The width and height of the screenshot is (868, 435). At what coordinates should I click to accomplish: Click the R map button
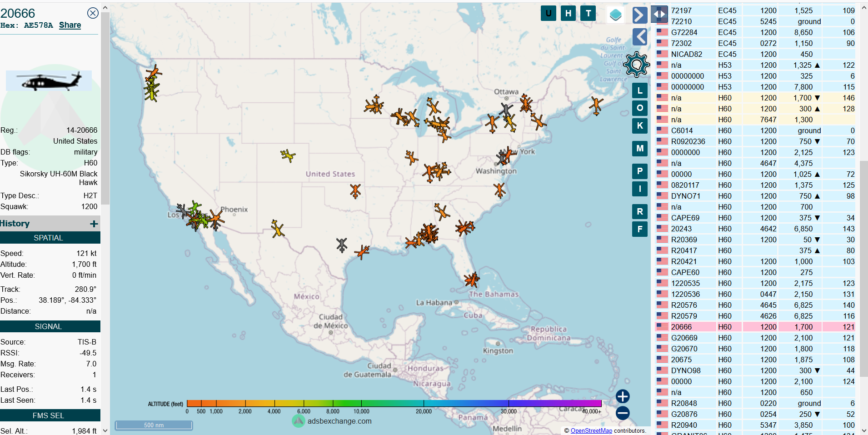640,211
